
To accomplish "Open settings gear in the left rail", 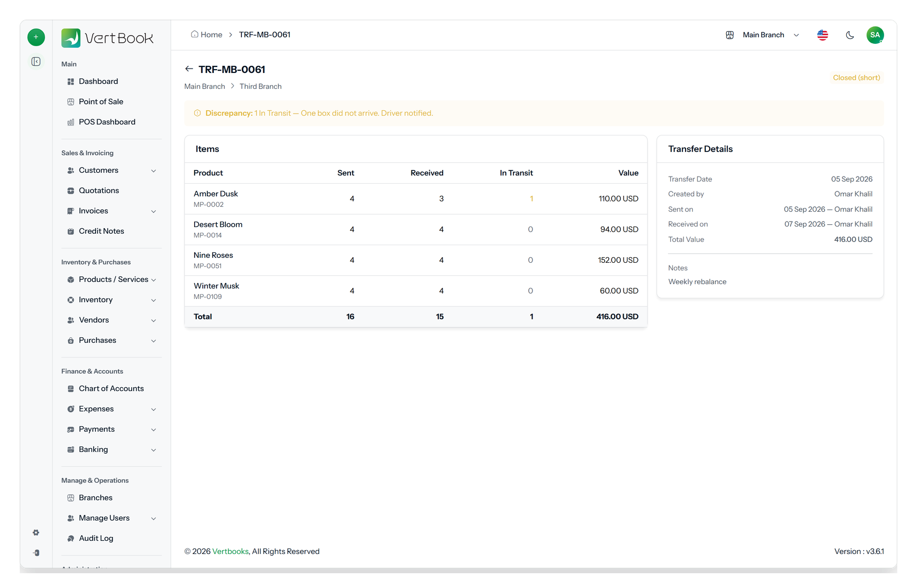I will (36, 533).
